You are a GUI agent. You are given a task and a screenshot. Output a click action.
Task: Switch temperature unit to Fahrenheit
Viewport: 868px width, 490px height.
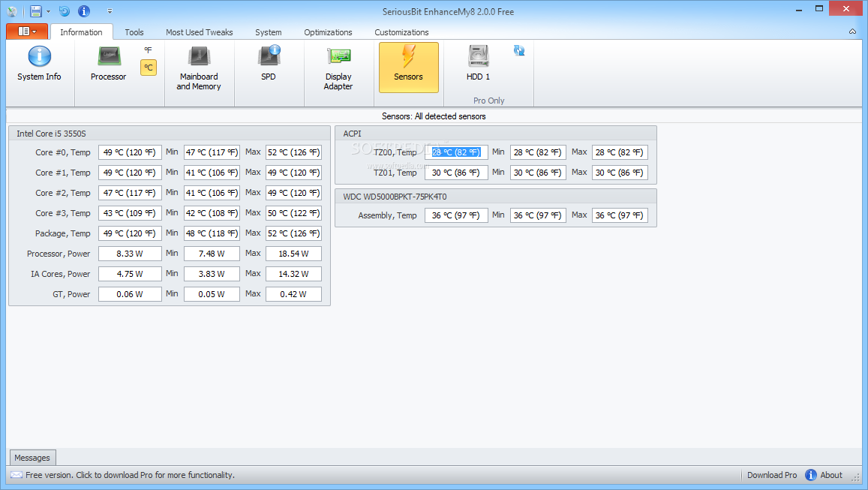tap(149, 50)
